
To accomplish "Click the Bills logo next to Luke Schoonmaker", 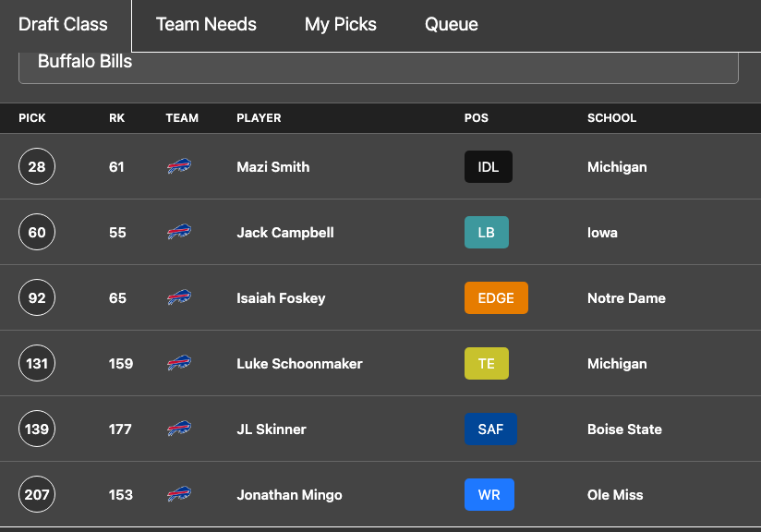I will pyautogui.click(x=179, y=363).
